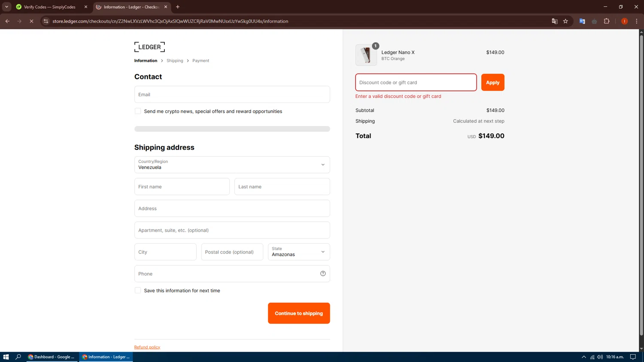
Task: Open the Extensions puzzle icon
Action: [x=607, y=21]
